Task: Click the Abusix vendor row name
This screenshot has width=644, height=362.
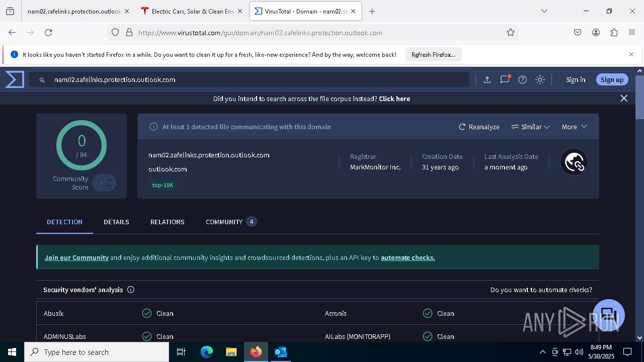Action: [x=53, y=313]
